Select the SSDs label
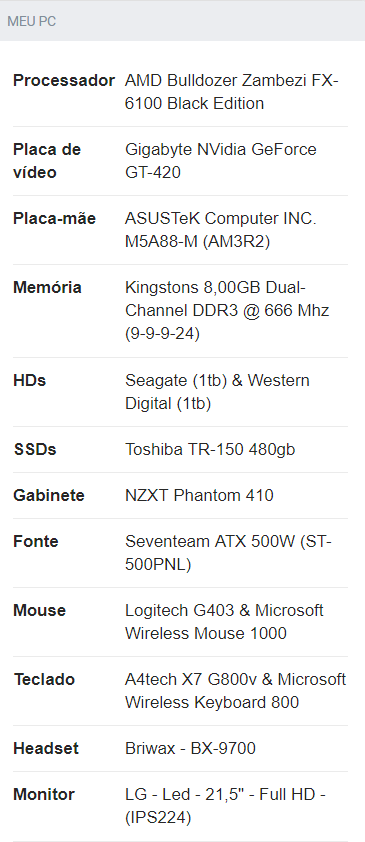The height and width of the screenshot is (842, 365). (x=35, y=449)
